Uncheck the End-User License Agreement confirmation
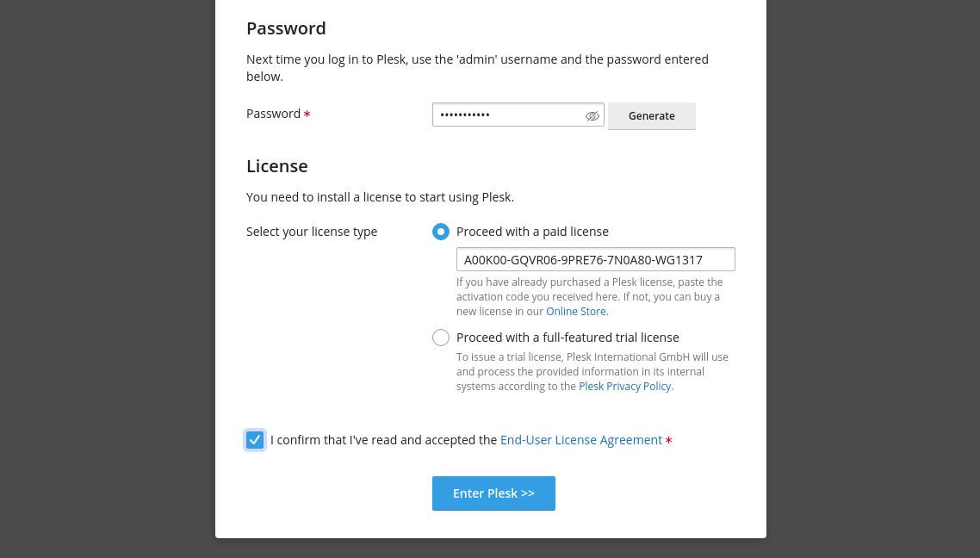980x558 pixels. (x=255, y=439)
